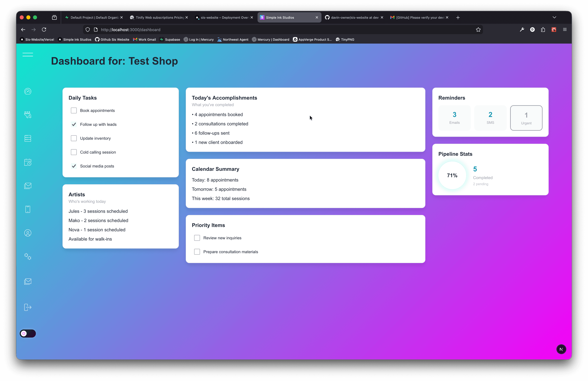Open the settings gears icon in the sidebar

click(27, 256)
